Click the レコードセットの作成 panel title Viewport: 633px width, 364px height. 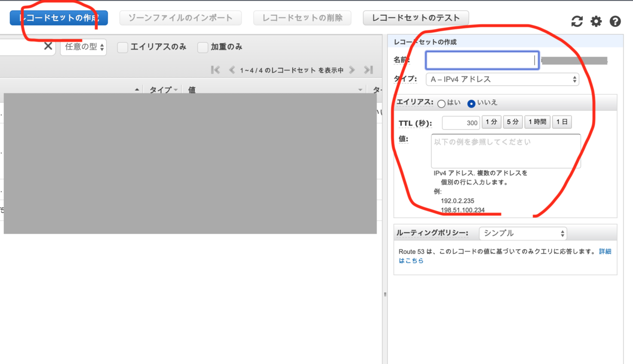click(x=425, y=42)
